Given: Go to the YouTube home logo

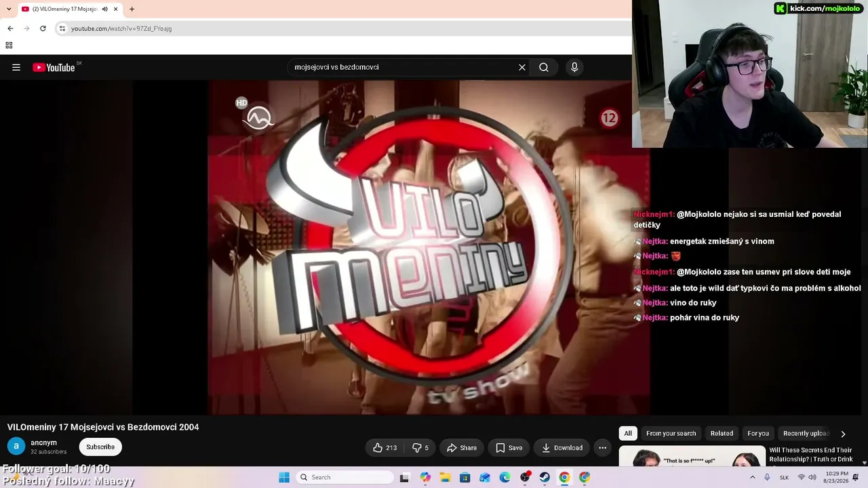Looking at the screenshot, I should point(54,67).
